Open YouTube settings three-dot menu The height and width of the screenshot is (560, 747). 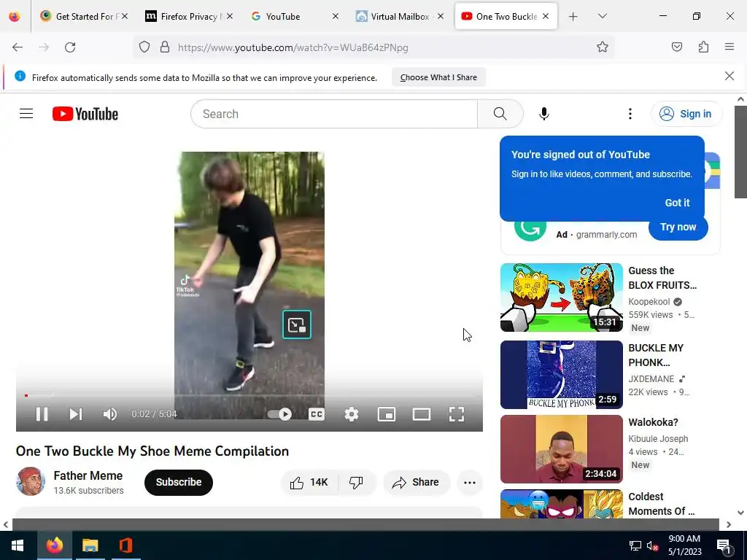point(630,114)
